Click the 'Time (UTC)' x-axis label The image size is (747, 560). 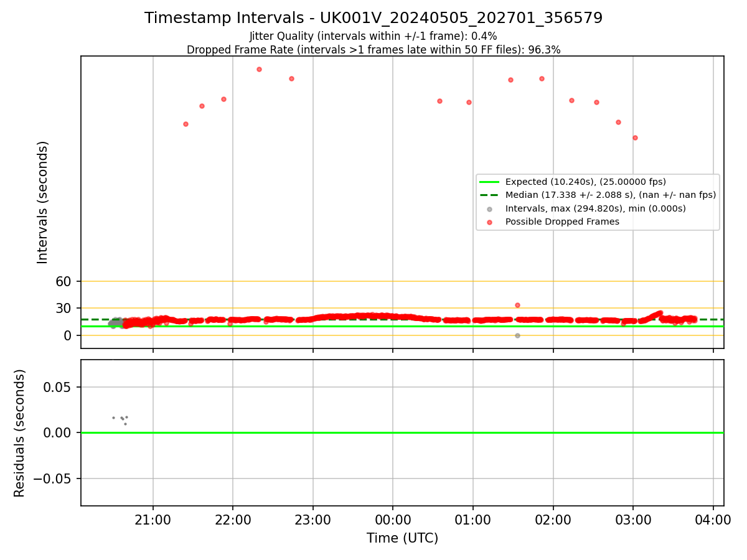pyautogui.click(x=402, y=538)
